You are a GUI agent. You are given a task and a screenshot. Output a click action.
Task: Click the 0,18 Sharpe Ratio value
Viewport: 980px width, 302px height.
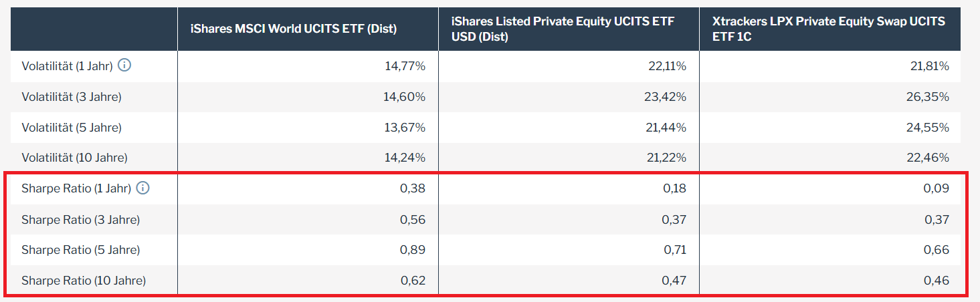tap(674, 188)
